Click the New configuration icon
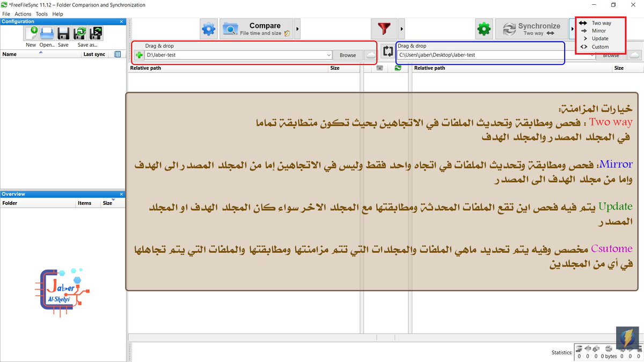Viewport: 644px width, 362px height. 31,33
